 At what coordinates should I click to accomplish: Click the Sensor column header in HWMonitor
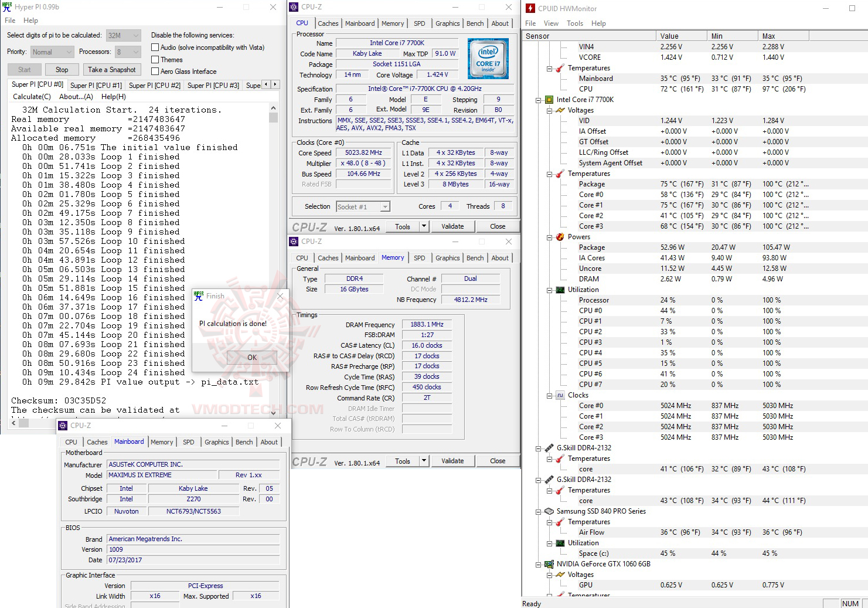[x=588, y=36]
